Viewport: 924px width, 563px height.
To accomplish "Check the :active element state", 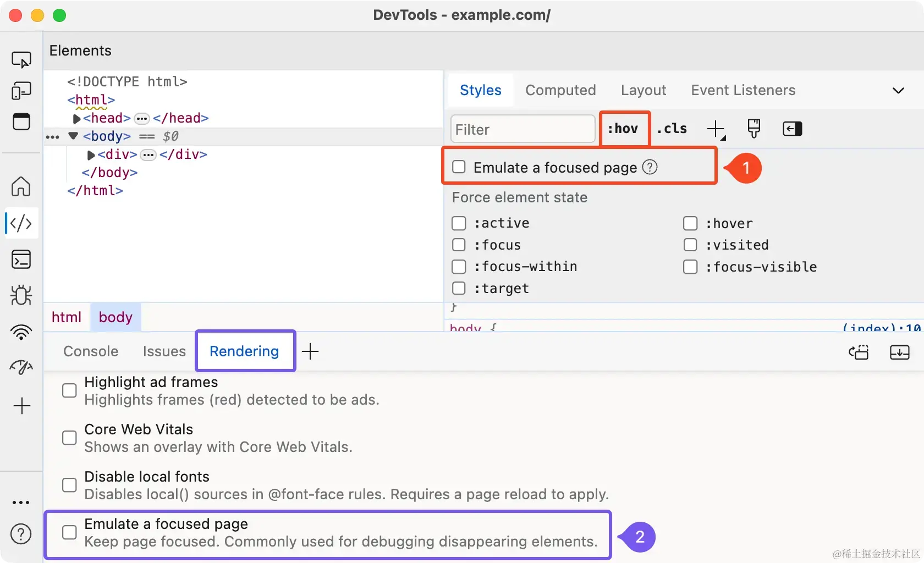I will coord(459,223).
